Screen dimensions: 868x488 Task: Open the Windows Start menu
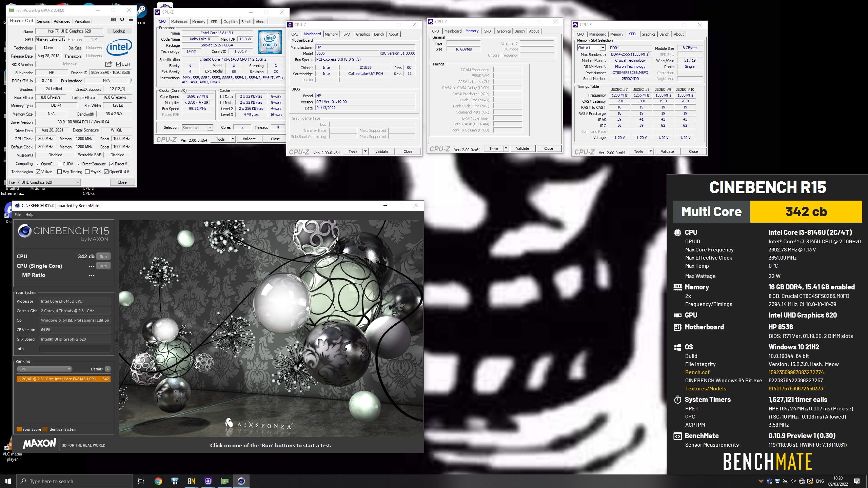point(8,481)
